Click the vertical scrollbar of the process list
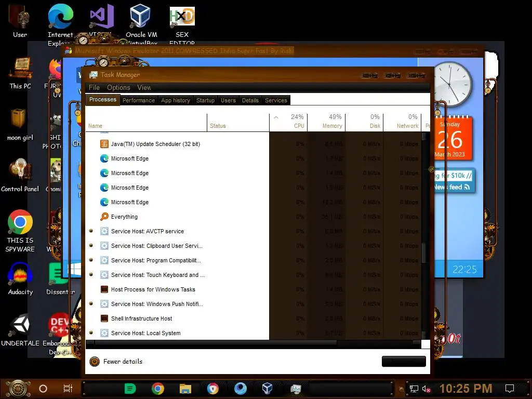 424,253
